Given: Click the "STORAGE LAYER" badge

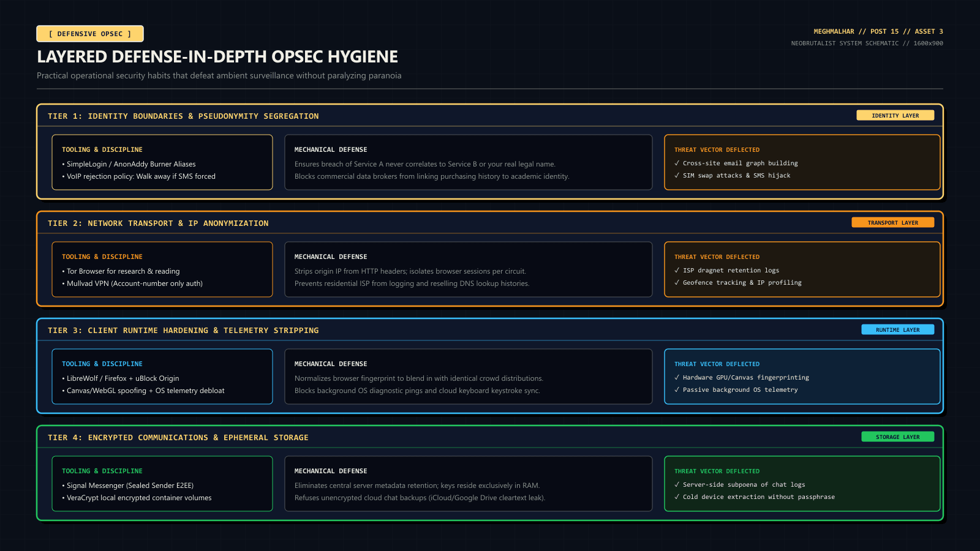Looking at the screenshot, I should point(898,437).
